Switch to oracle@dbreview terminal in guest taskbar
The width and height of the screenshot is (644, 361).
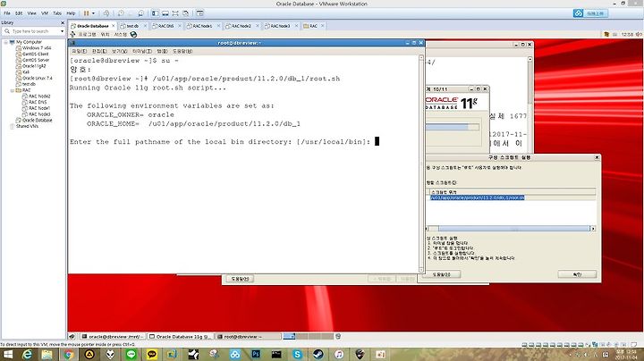coord(113,336)
